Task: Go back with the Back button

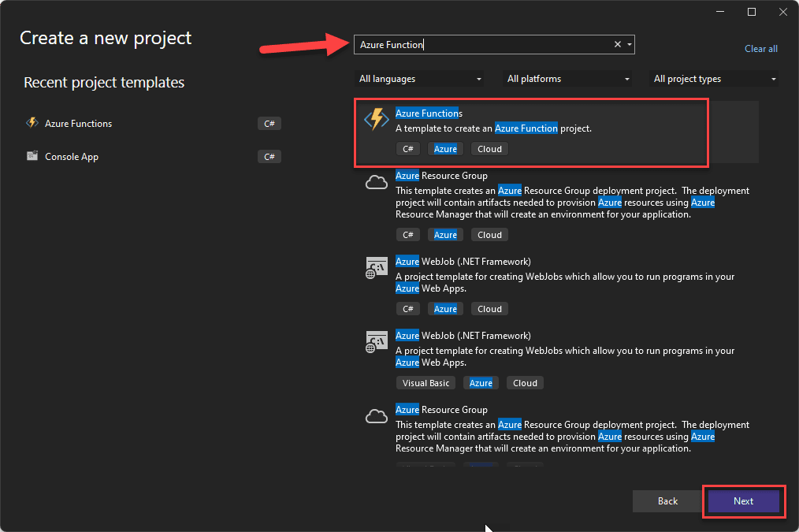Action: click(x=667, y=501)
